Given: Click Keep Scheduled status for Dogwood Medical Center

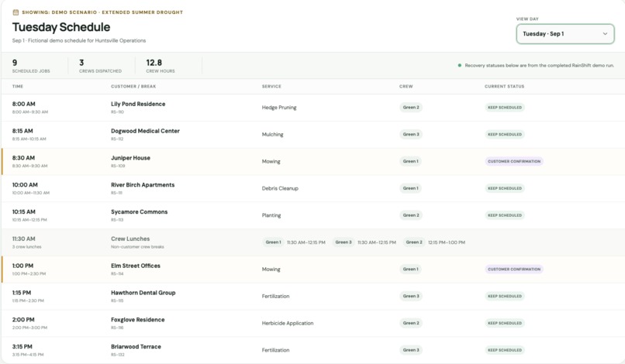Looking at the screenshot, I should point(505,134).
